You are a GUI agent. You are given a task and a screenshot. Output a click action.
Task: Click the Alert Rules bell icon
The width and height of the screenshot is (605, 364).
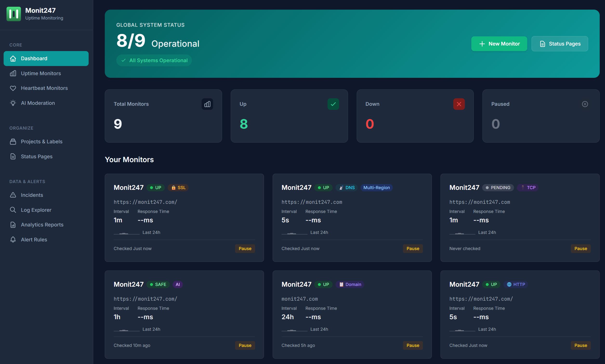coord(13,240)
